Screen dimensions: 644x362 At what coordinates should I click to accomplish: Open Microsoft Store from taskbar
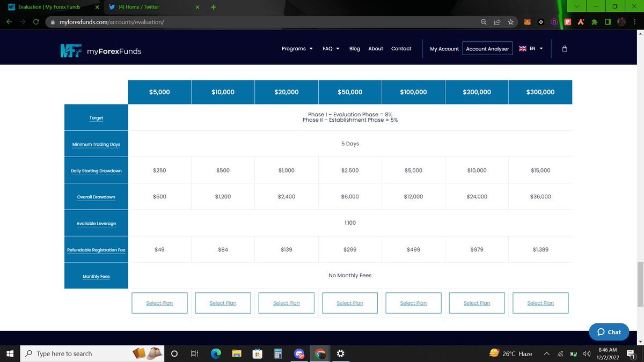coord(258,353)
